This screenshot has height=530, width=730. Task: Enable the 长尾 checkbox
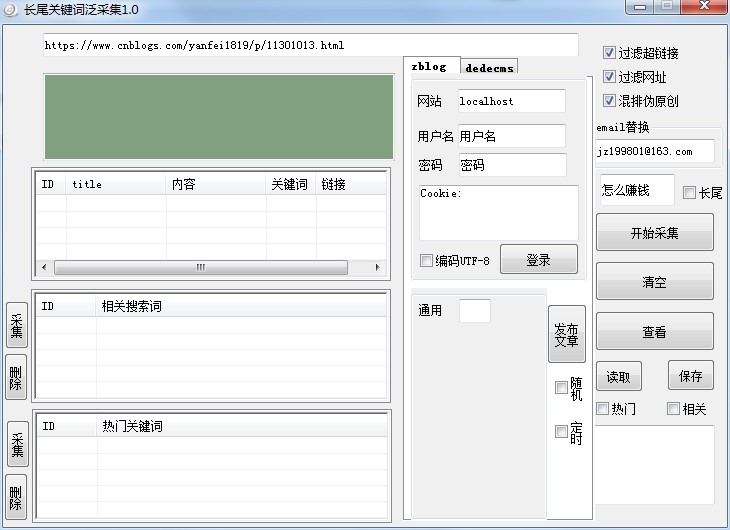click(x=689, y=192)
